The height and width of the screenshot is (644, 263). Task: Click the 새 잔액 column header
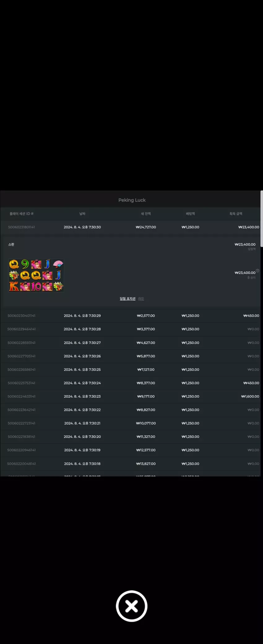146,214
